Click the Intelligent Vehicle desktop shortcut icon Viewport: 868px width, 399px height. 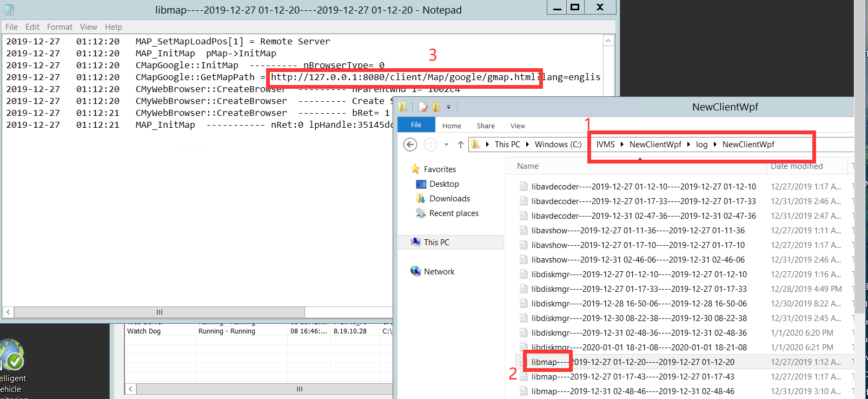pyautogui.click(x=12, y=355)
